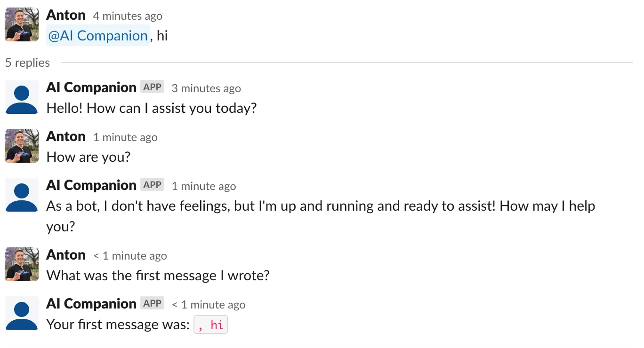Click the AI Companion avatar next to the feelings reply
The image size is (644, 348).
coord(22,195)
